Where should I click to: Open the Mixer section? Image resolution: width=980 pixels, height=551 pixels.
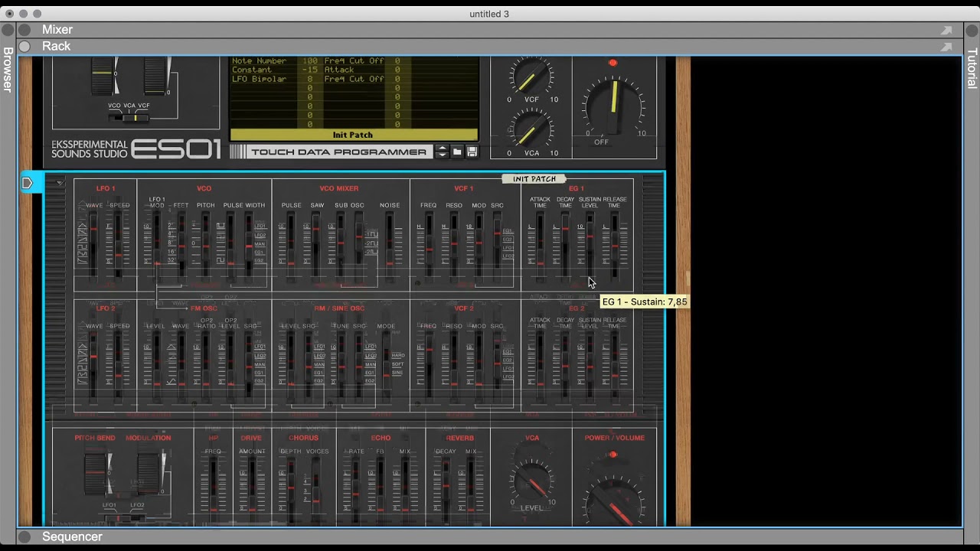pos(57,30)
